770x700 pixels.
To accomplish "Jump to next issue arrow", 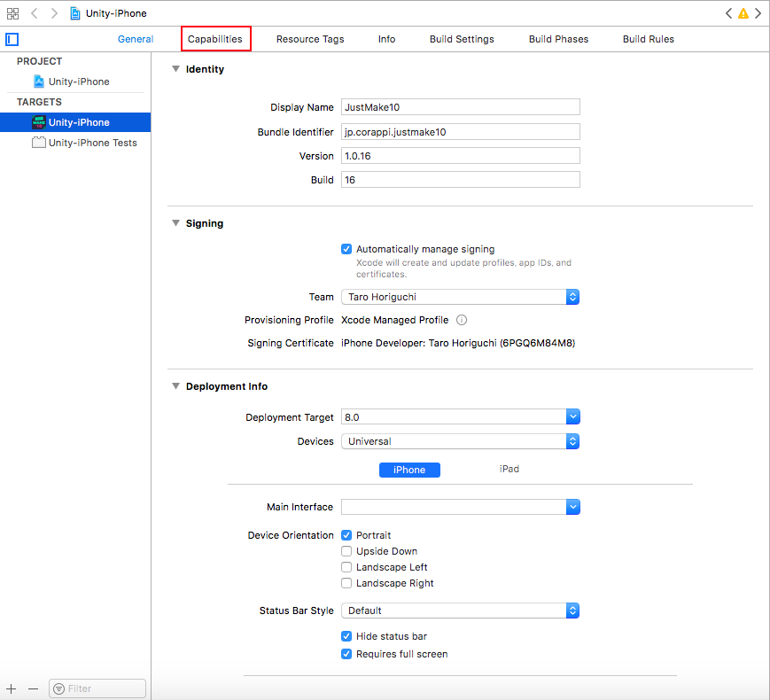I will pyautogui.click(x=758, y=13).
